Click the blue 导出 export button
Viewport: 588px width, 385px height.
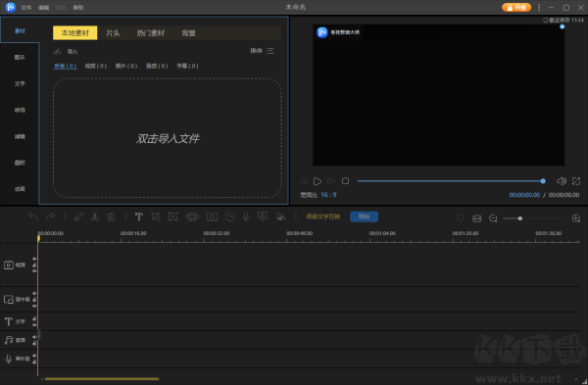coord(364,217)
